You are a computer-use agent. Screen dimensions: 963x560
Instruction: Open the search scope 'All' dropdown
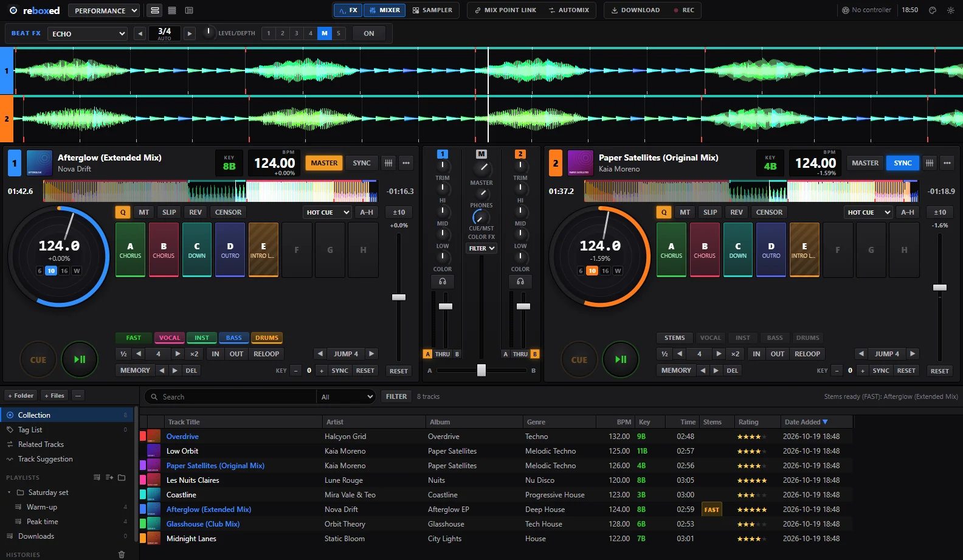346,397
